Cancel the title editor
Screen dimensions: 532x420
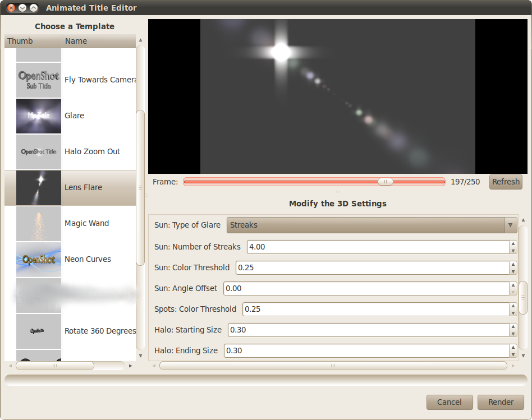450,402
